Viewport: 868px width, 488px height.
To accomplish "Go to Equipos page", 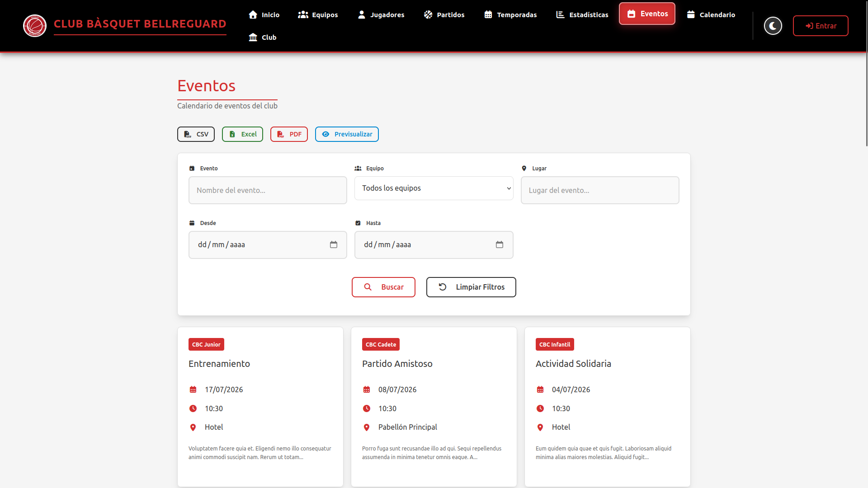I will tap(318, 14).
